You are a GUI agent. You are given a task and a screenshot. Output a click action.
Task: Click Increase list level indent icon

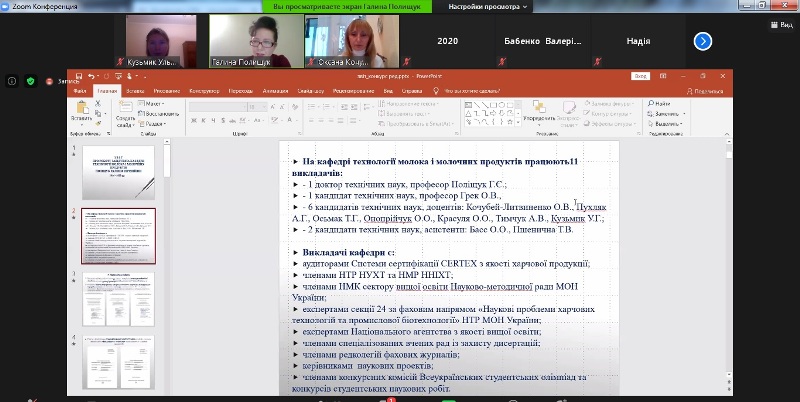[354, 107]
